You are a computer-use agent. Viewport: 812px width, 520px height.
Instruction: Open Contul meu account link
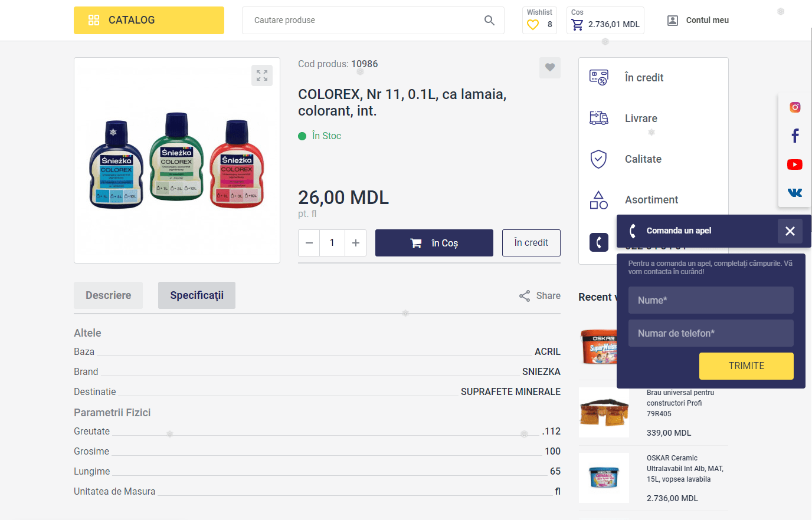click(x=707, y=20)
